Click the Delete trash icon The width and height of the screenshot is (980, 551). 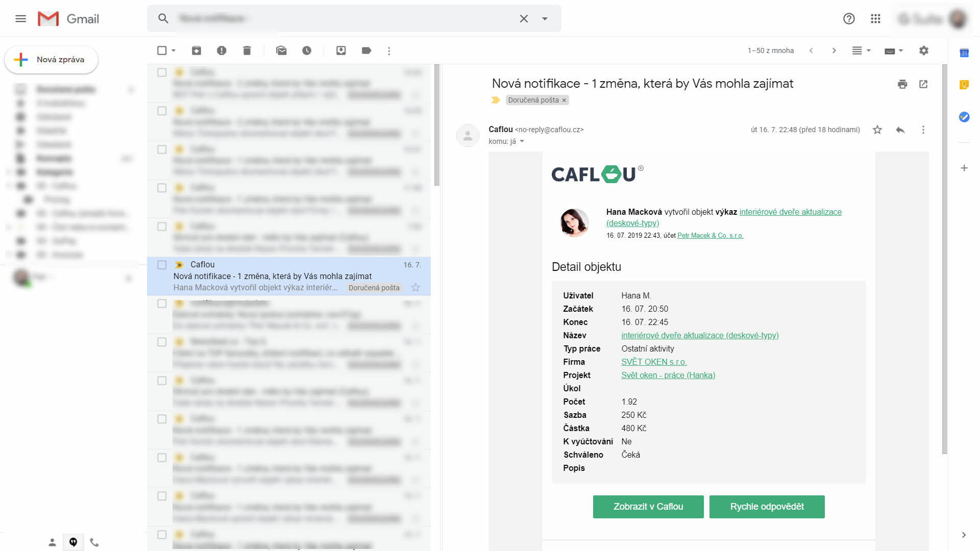click(247, 51)
